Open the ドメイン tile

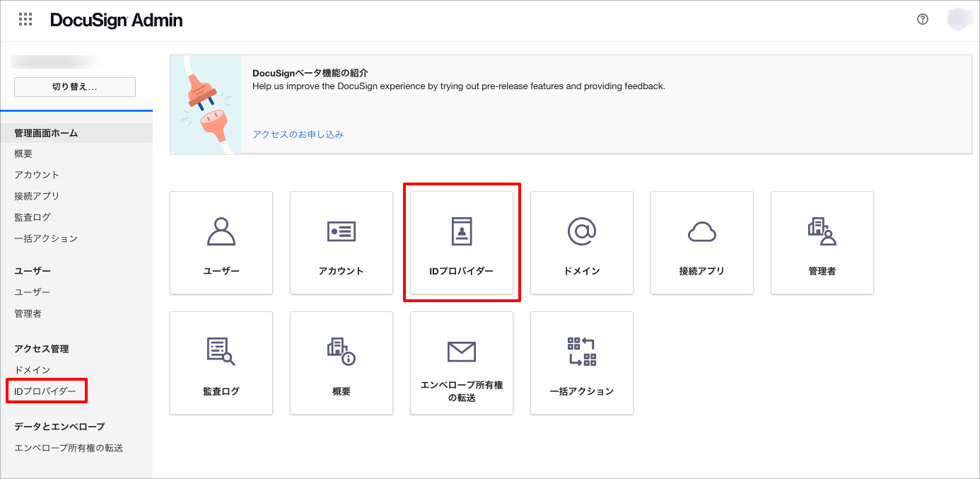point(582,243)
